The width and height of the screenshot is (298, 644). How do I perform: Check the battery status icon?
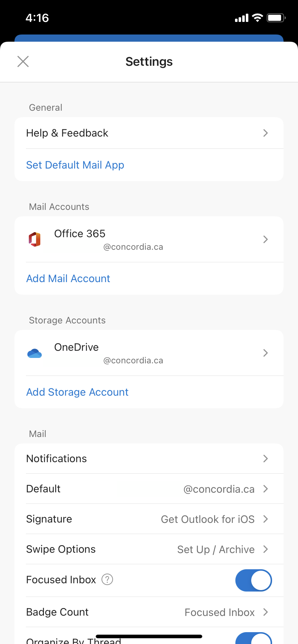(276, 18)
